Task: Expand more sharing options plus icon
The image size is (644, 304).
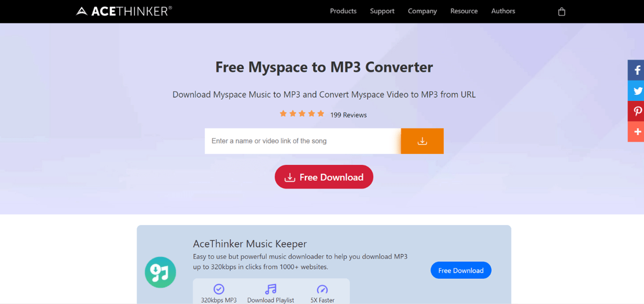Action: [x=636, y=132]
